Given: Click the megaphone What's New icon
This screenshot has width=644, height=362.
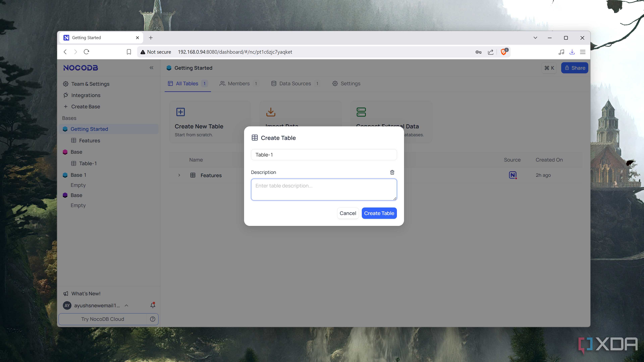Looking at the screenshot, I should (66, 294).
